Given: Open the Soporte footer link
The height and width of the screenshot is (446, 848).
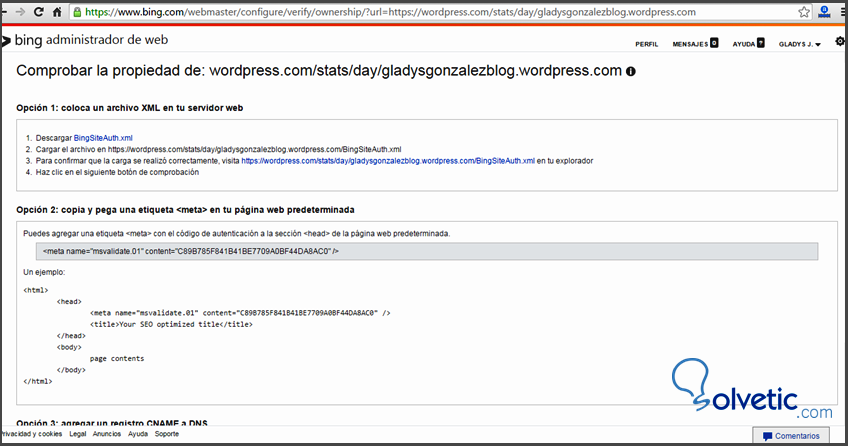Looking at the screenshot, I should (167, 434).
